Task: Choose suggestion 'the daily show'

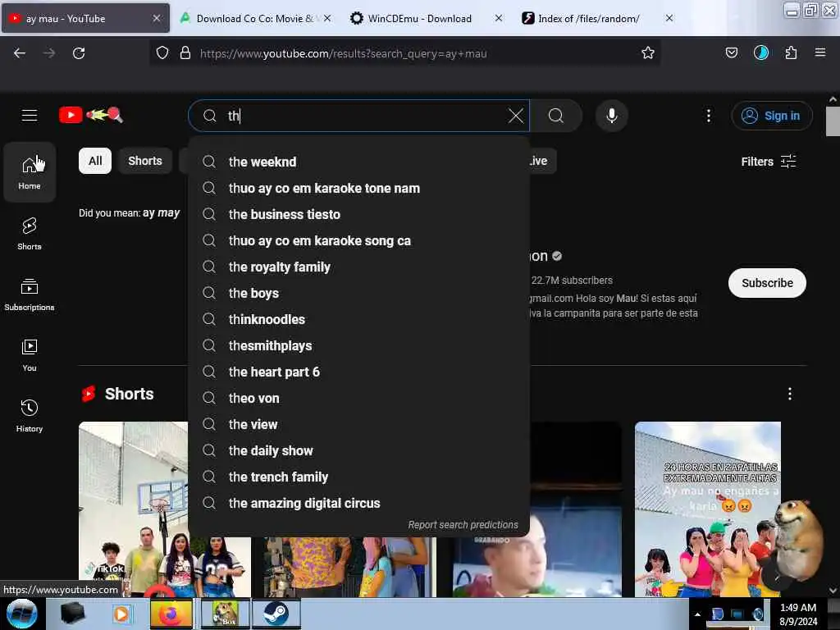Action: point(359,450)
